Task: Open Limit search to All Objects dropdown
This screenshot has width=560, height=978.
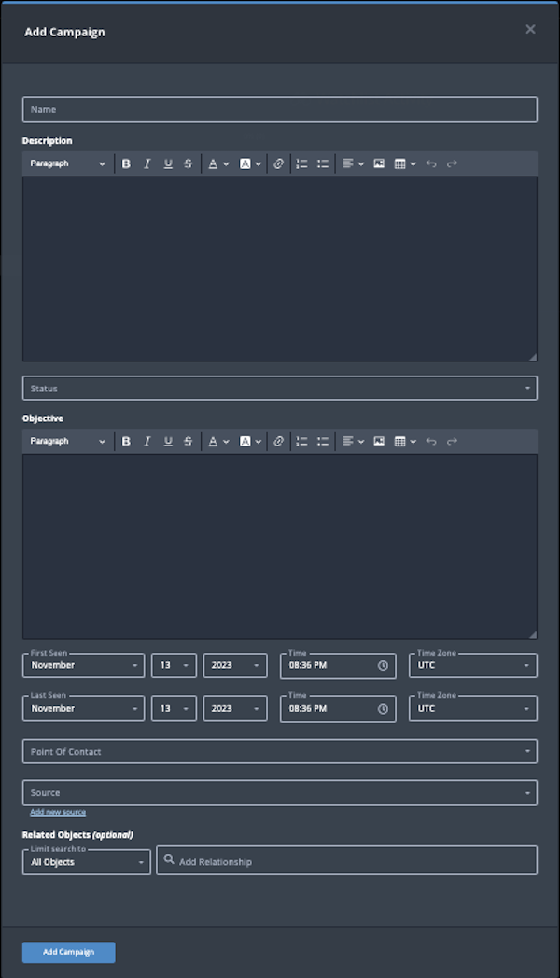Action: click(x=87, y=862)
